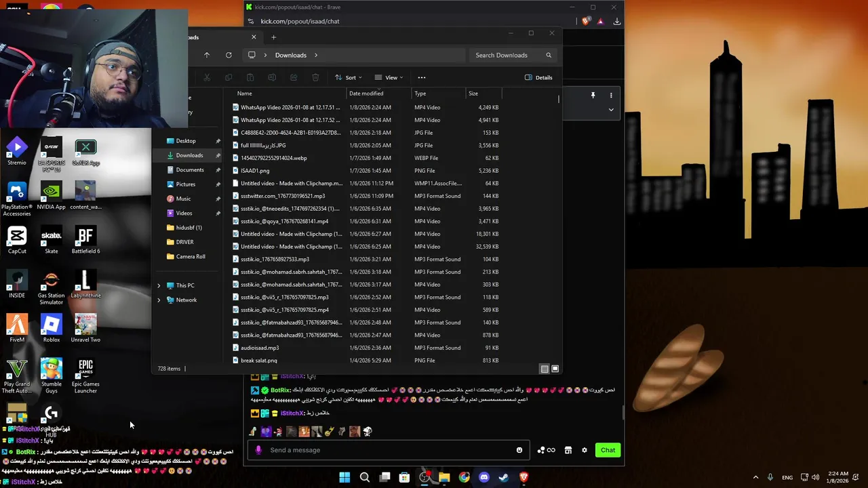Viewport: 868px width, 488px height.
Task: Open the DRIVER folder in sidebar
Action: pyautogui.click(x=184, y=242)
